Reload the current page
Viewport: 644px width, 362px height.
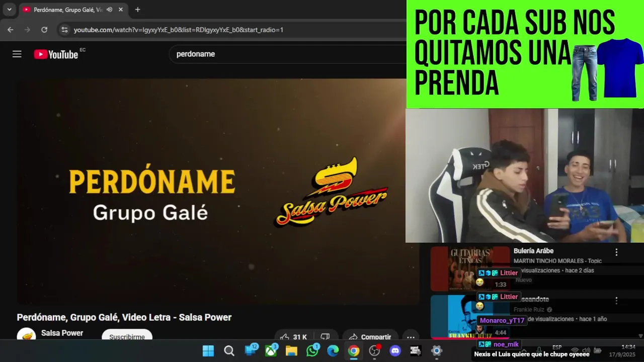(x=44, y=30)
